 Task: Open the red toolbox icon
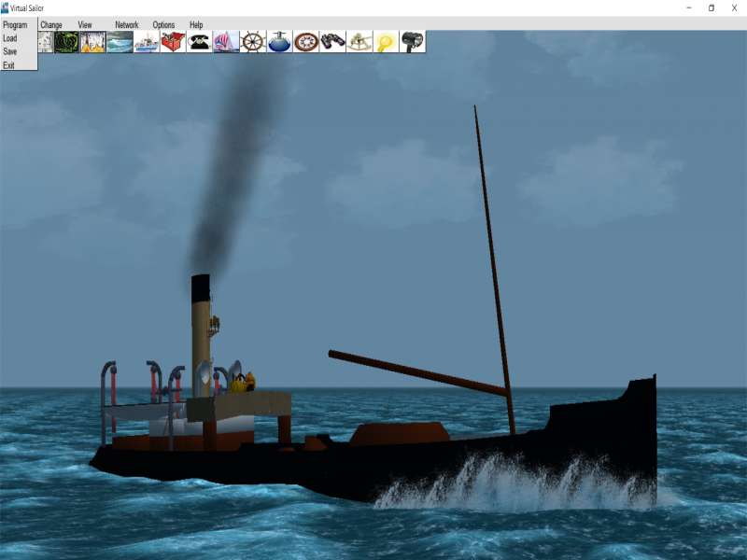click(173, 42)
